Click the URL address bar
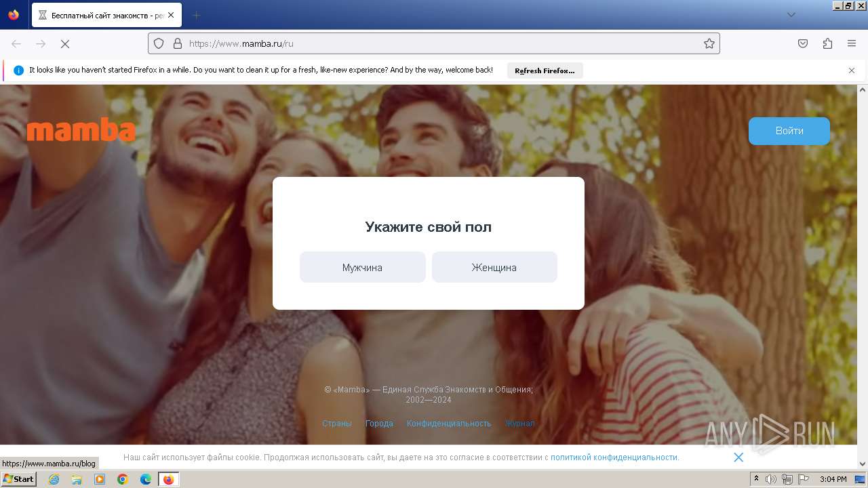Image resolution: width=868 pixels, height=488 pixels. coord(434,43)
